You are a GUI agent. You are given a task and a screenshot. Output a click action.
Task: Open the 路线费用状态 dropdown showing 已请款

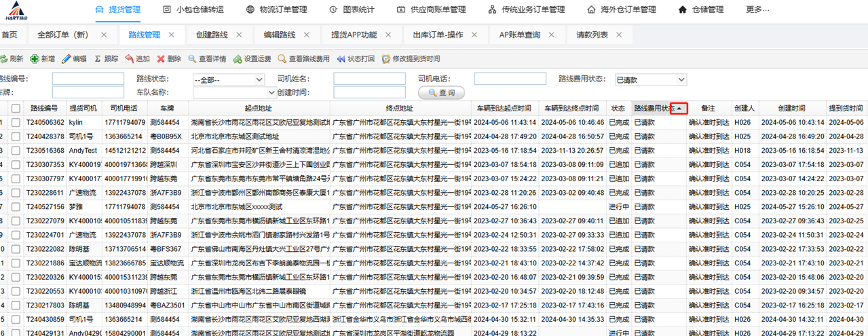pos(651,79)
